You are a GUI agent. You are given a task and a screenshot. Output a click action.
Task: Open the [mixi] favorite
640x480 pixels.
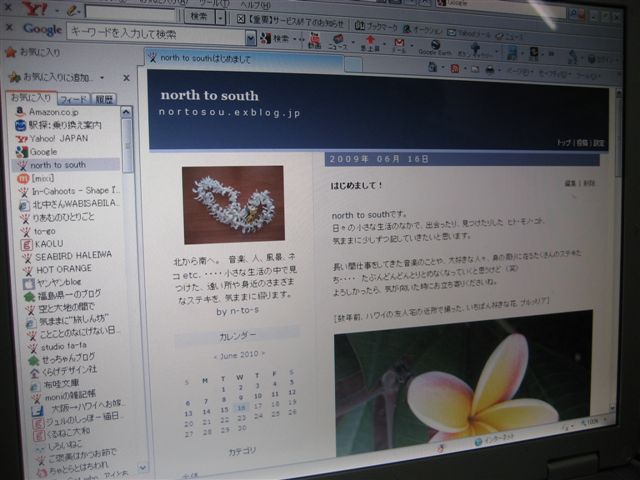[x=42, y=178]
